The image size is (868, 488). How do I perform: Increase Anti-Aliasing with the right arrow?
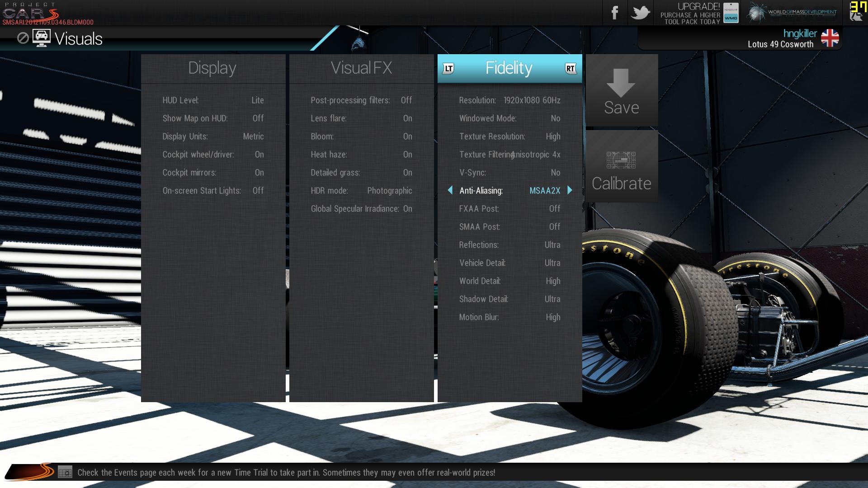pyautogui.click(x=570, y=190)
